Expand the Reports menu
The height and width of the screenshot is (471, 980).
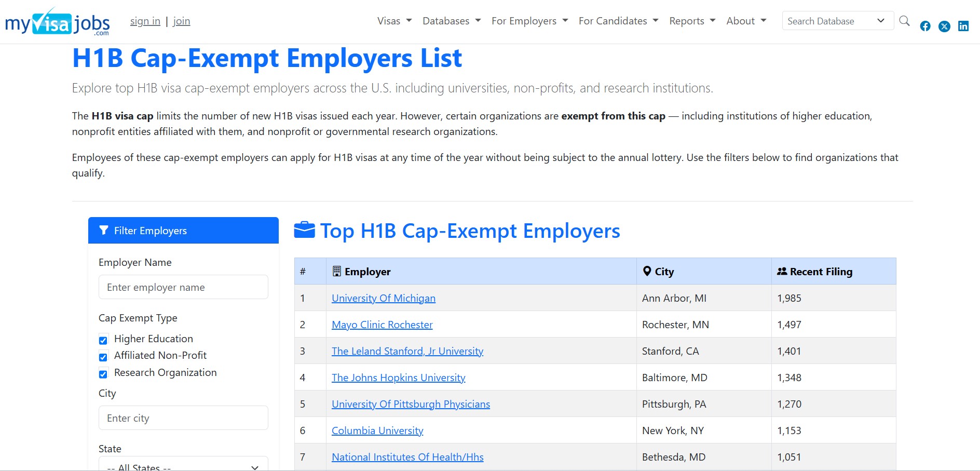(692, 21)
